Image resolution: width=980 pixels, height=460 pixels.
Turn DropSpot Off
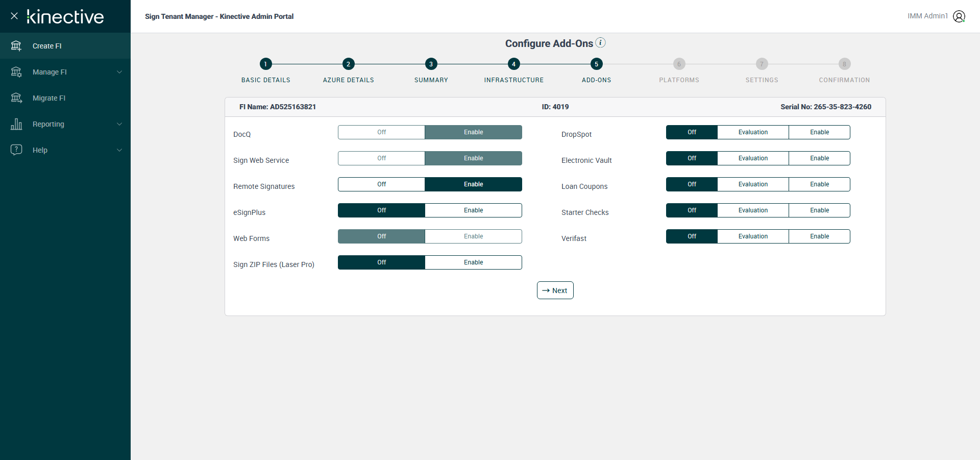pyautogui.click(x=692, y=132)
